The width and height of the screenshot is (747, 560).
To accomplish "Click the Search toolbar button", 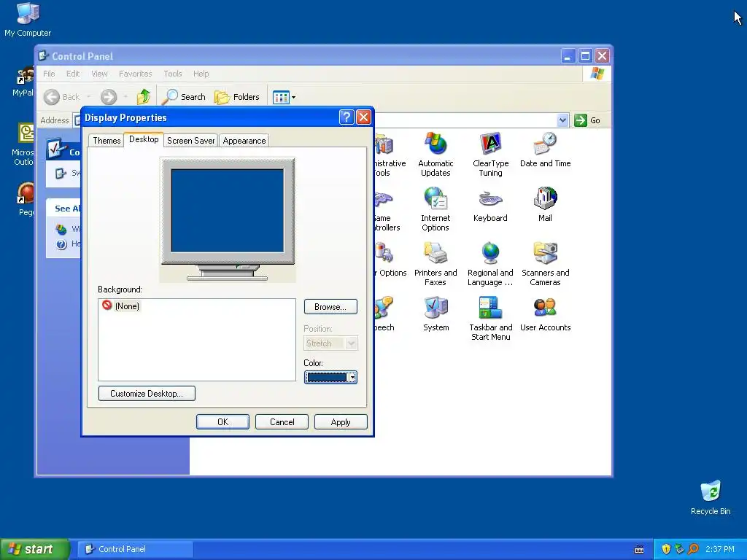I will [x=183, y=97].
